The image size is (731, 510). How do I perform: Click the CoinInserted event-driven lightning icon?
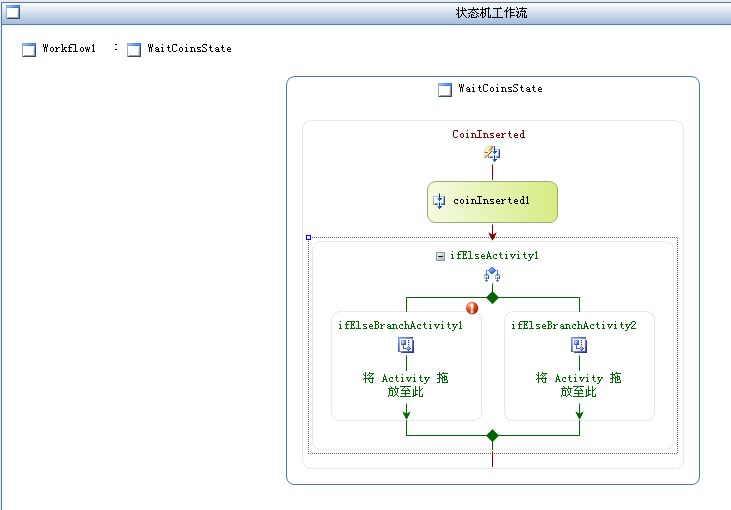pos(492,153)
